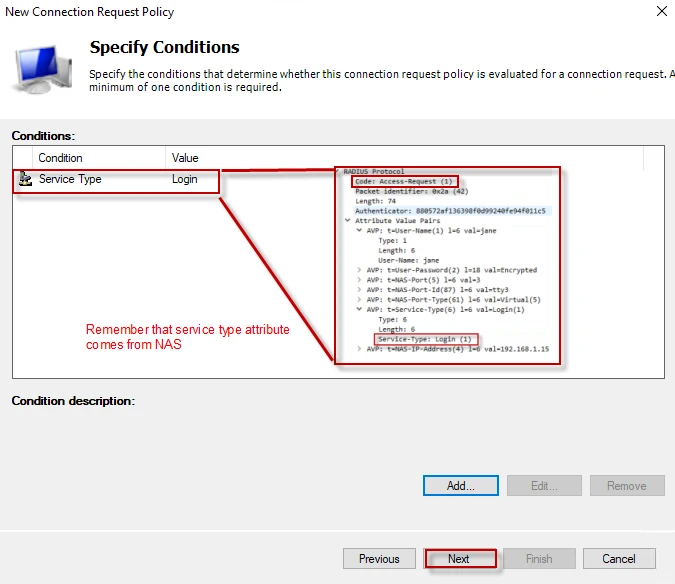Expand the User-Password AVP node

359,270
